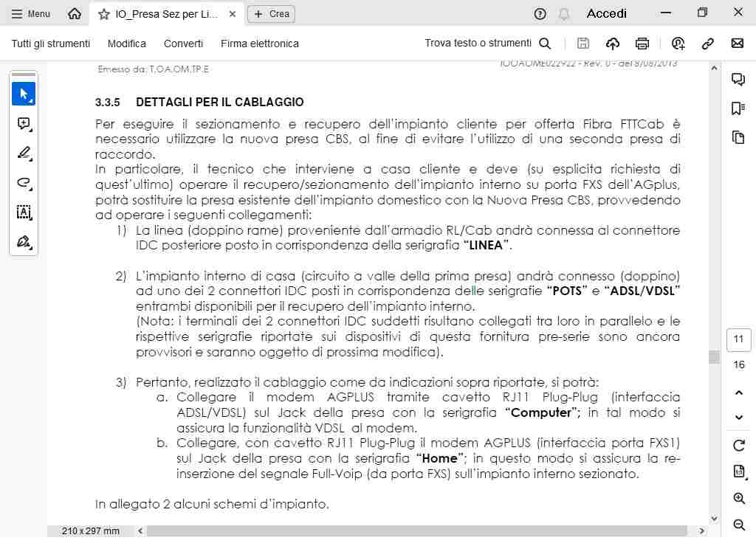The height and width of the screenshot is (546, 756).
Task: Click the current page number field
Action: (x=738, y=339)
